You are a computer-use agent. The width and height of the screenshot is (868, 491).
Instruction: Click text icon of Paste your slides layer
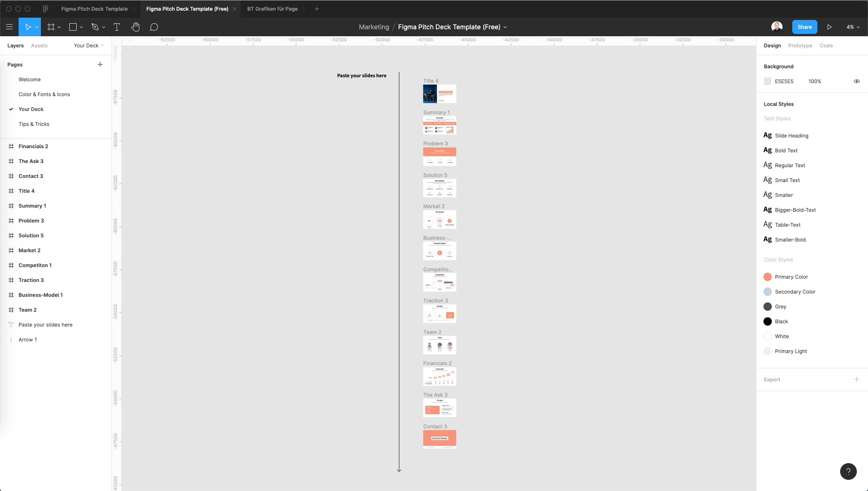[x=11, y=325]
